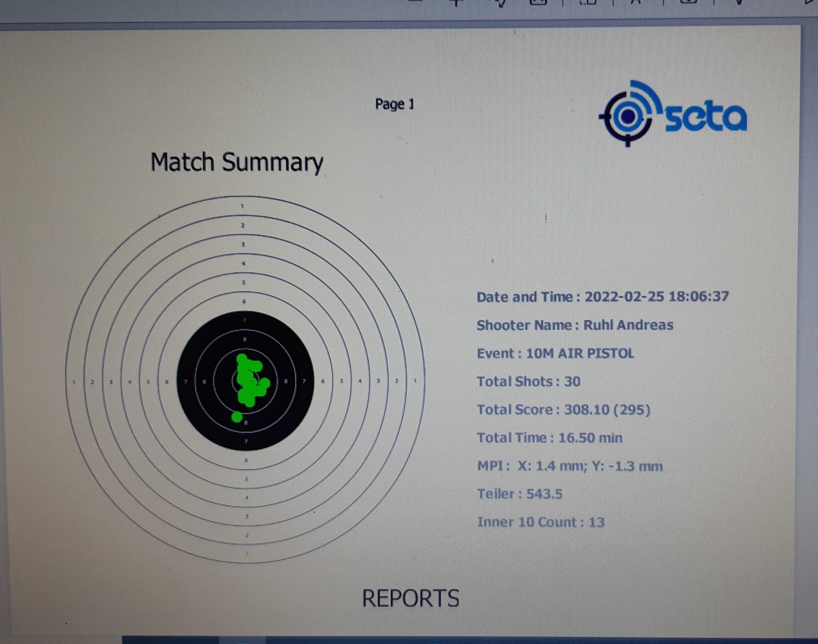This screenshot has width=818, height=644.
Task: Click the page view icon in the toolbar
Action: pos(588,2)
